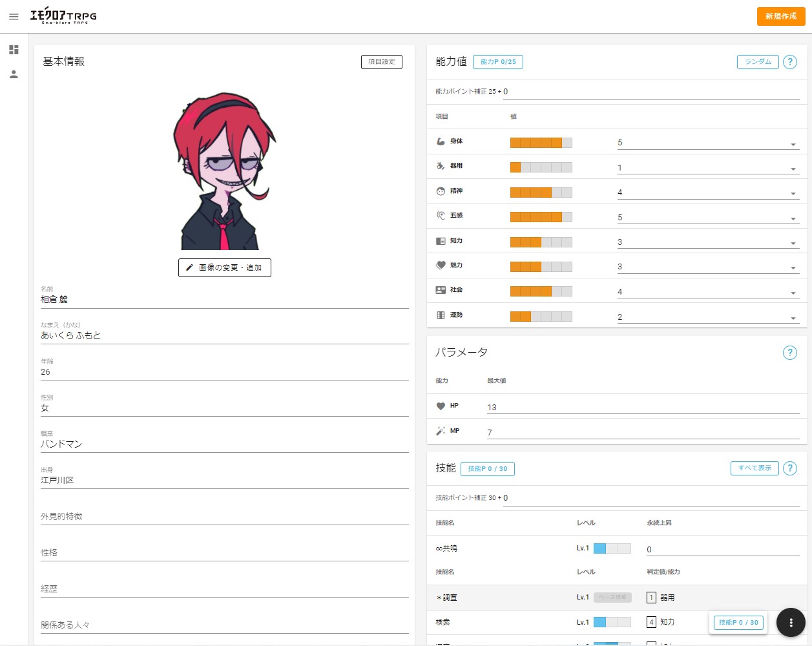Click the エモクロア TRPG logo

coord(63,16)
